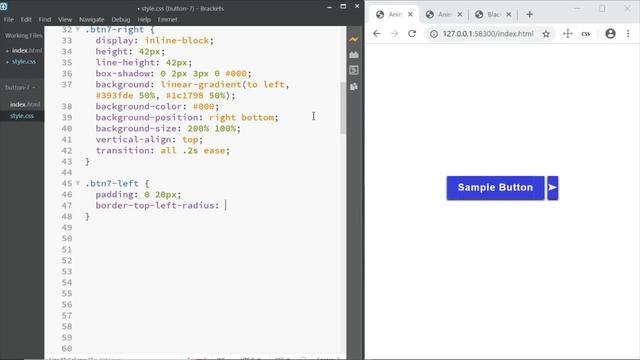Reload the page in Chrome

(412, 34)
